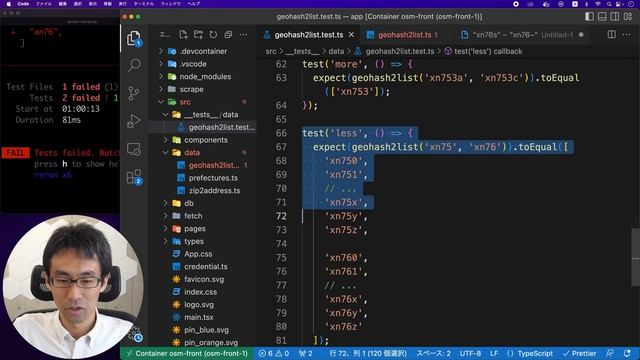Refresh the explorer file tree
Viewport: 640px width, 360px height.
[213, 35]
